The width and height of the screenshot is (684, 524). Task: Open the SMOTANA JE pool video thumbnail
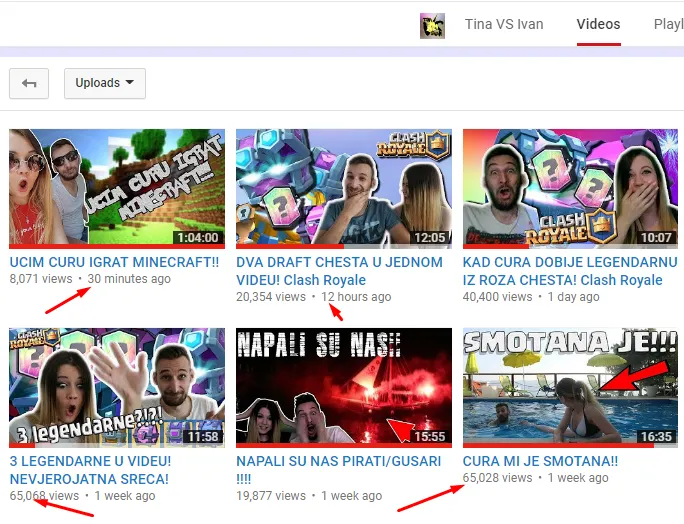click(570, 387)
